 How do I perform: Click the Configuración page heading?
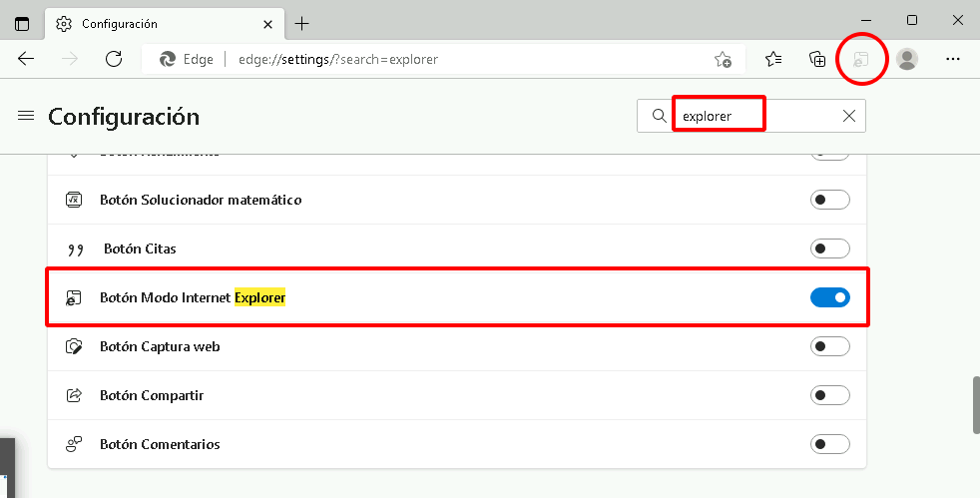(x=124, y=117)
